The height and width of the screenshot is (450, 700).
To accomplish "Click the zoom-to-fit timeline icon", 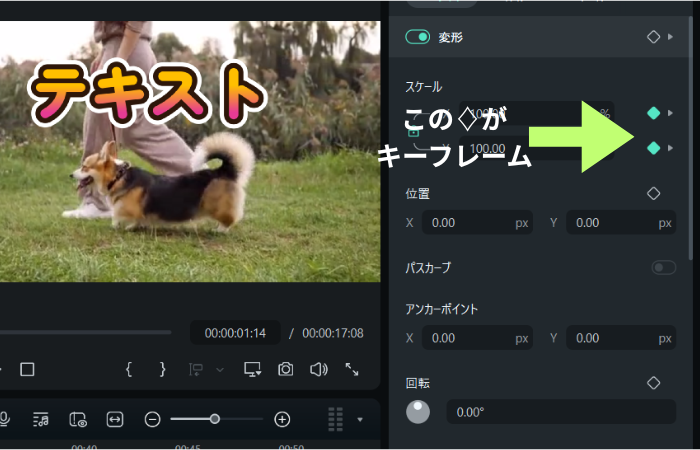I will pos(115,419).
